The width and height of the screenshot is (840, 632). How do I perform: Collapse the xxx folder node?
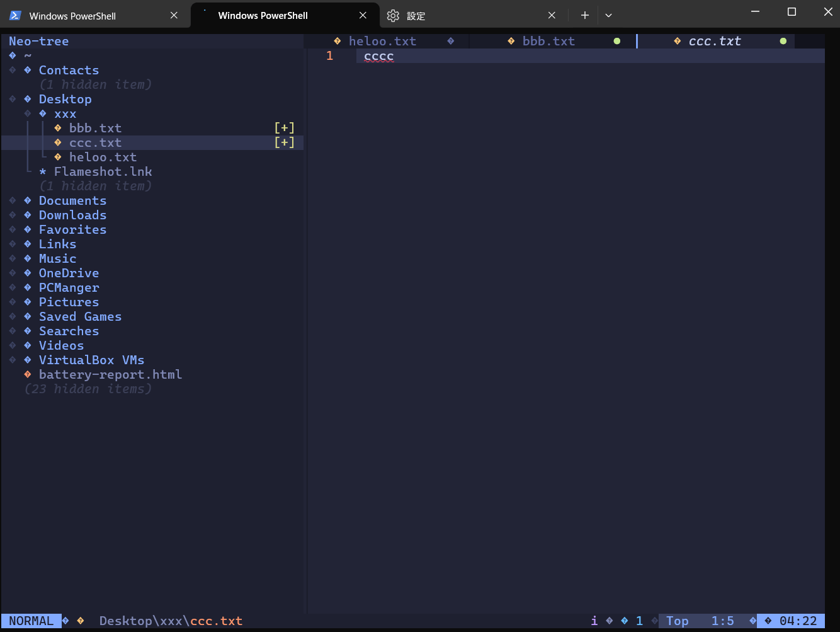point(28,113)
